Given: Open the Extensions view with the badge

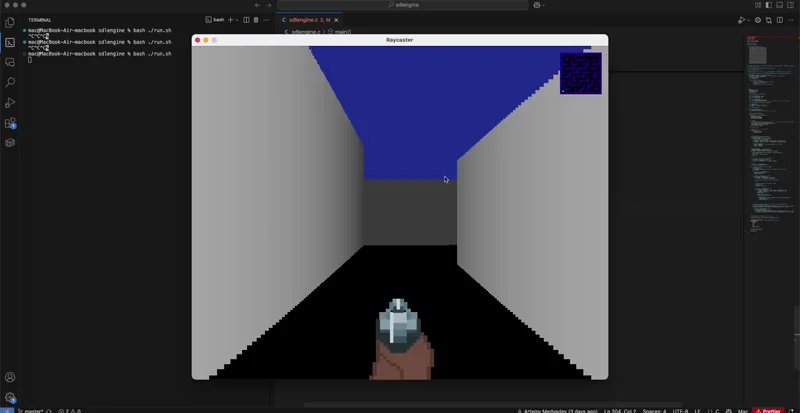Looking at the screenshot, I should pos(10,123).
